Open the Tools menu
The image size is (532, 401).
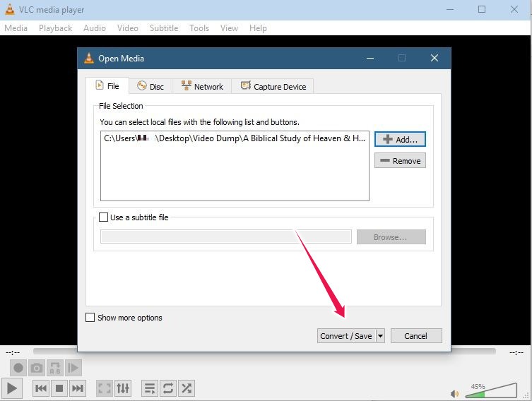tap(199, 28)
